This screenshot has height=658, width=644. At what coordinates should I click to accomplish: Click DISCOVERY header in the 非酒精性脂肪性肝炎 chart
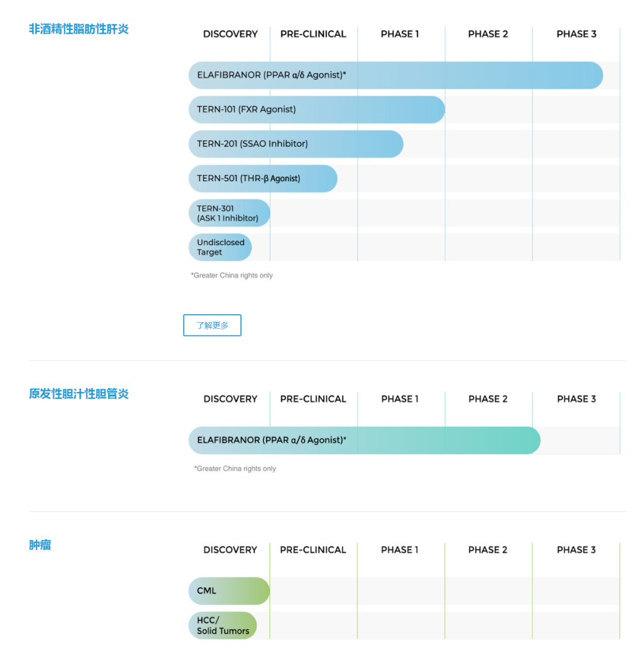[x=231, y=34]
